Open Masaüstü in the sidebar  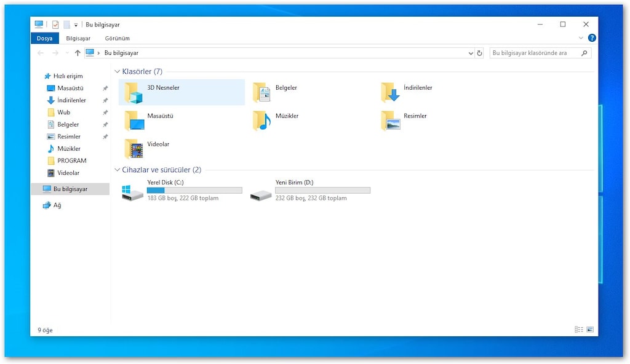pyautogui.click(x=65, y=88)
